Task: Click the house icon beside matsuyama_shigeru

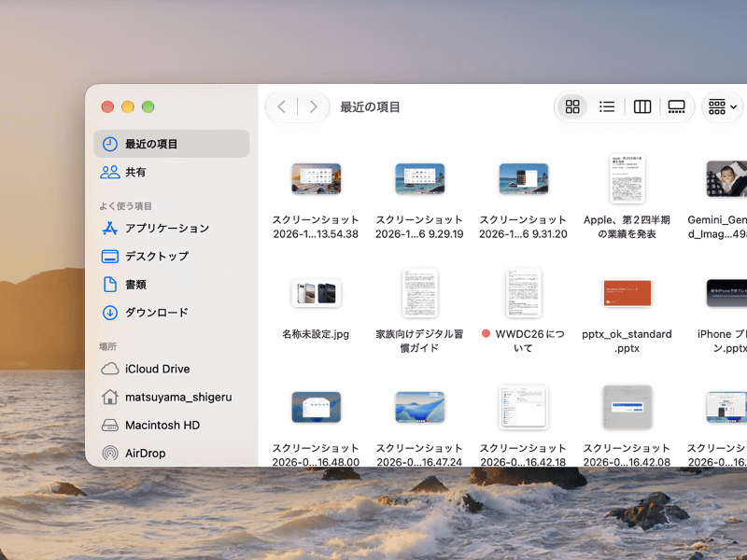Action: (x=110, y=397)
